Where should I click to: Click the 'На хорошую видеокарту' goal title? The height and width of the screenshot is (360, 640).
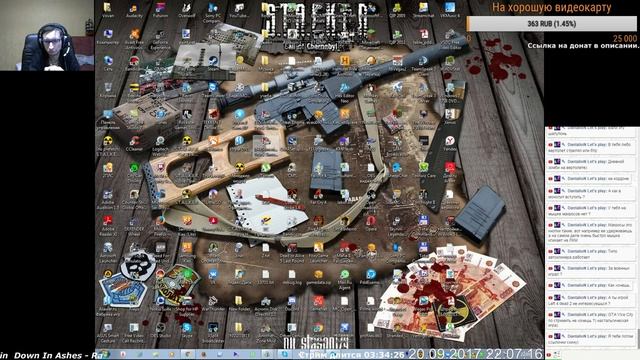pyautogui.click(x=551, y=8)
